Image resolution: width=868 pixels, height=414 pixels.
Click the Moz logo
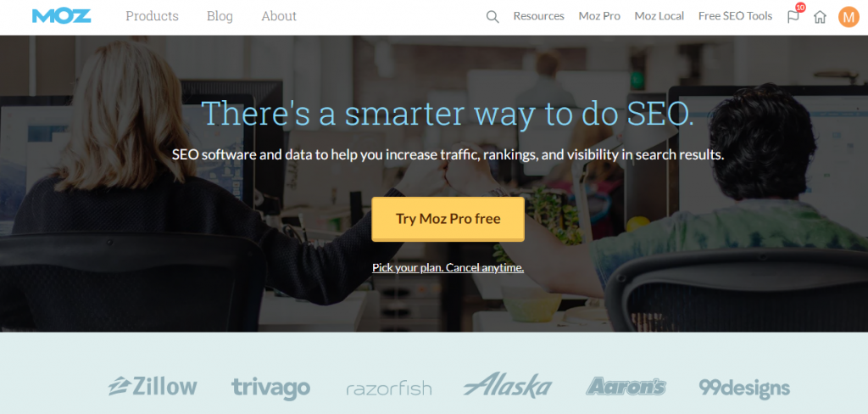(61, 16)
